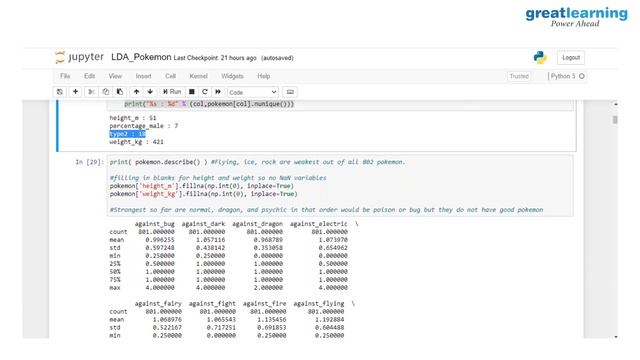Click the Last Checkpoint timestamp text

tap(215, 58)
